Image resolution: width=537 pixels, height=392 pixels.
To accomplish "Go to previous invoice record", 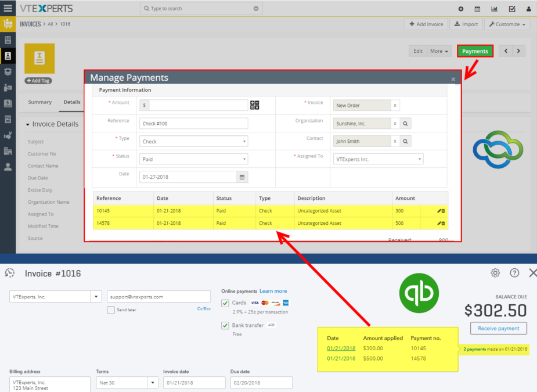I will pyautogui.click(x=506, y=51).
